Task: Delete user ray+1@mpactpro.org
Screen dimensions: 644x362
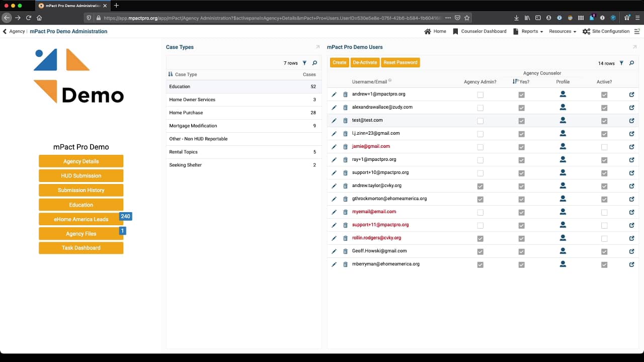Action: [x=345, y=160]
